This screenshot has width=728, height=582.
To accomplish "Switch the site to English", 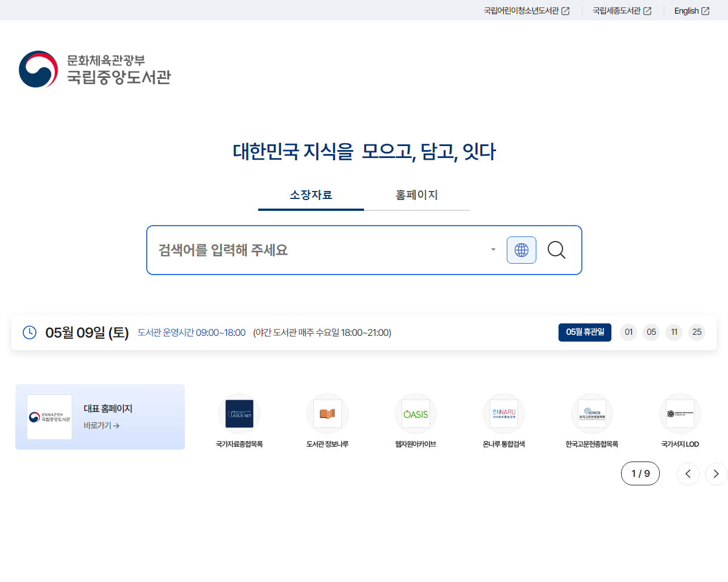I will (x=692, y=11).
